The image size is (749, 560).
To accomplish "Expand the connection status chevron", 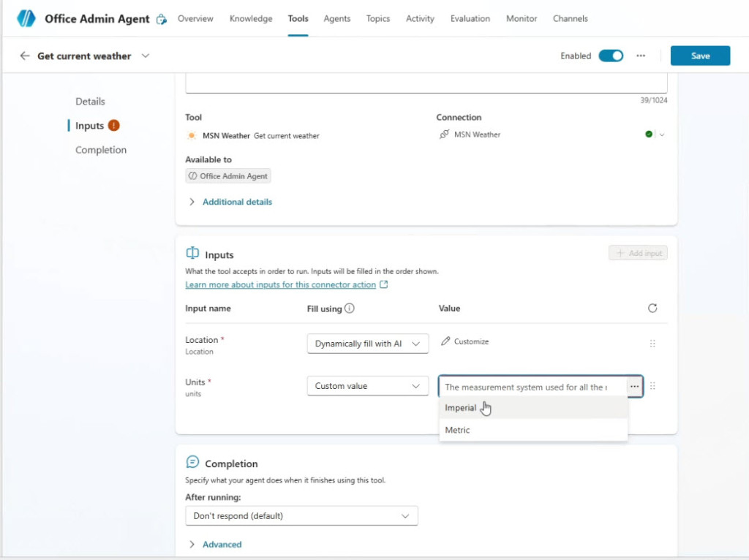I will pos(661,135).
